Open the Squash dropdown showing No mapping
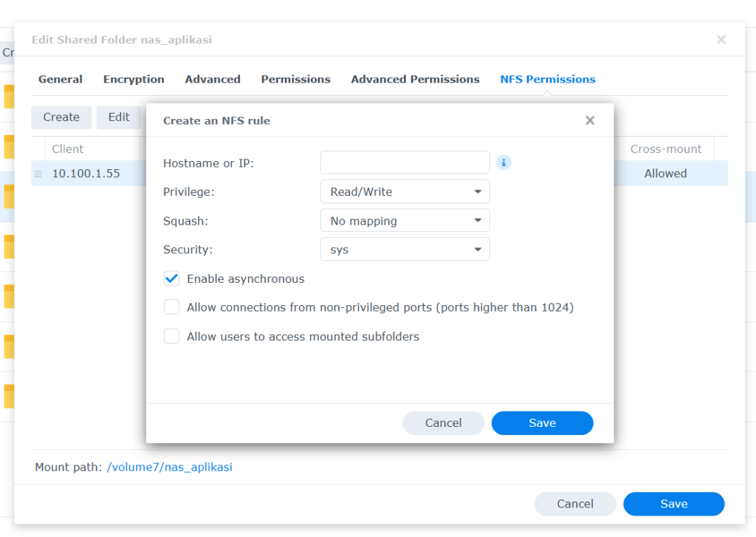This screenshot has height=537, width=756. pos(405,220)
